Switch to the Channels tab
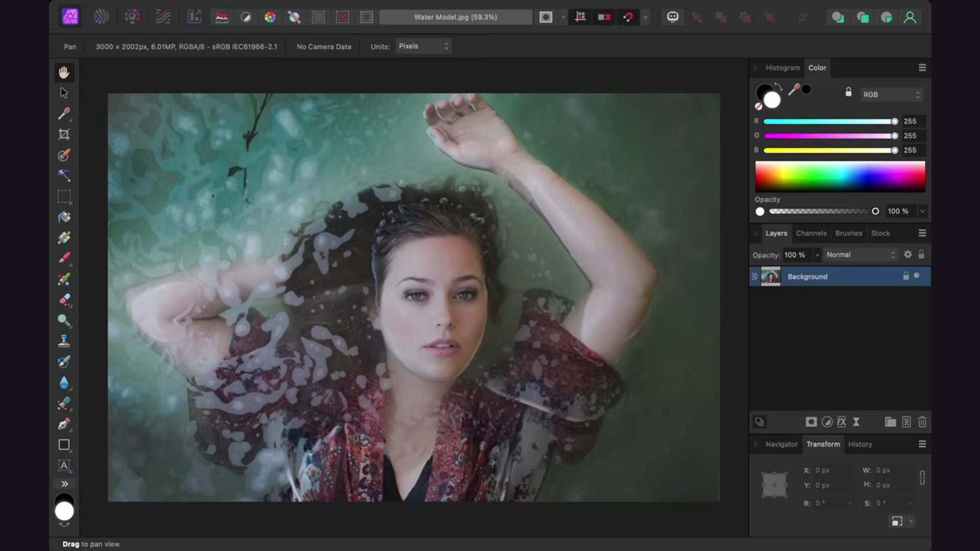Image resolution: width=980 pixels, height=551 pixels. [811, 233]
